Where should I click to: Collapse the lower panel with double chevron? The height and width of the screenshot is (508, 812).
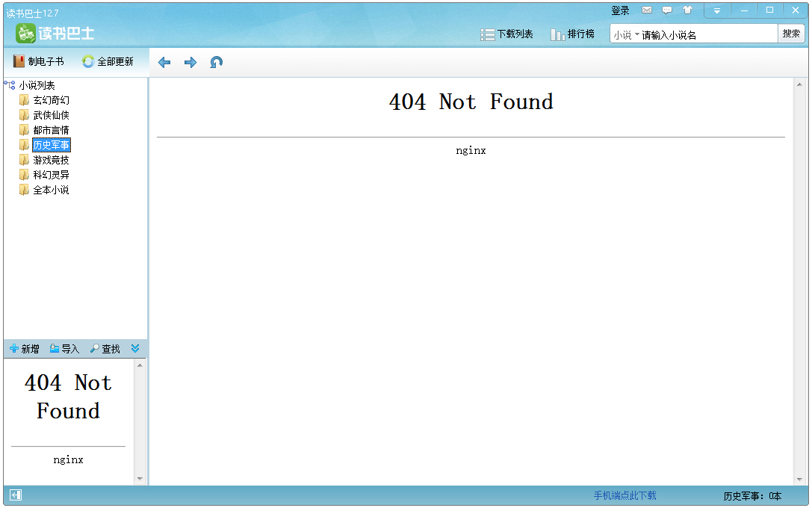coord(135,348)
